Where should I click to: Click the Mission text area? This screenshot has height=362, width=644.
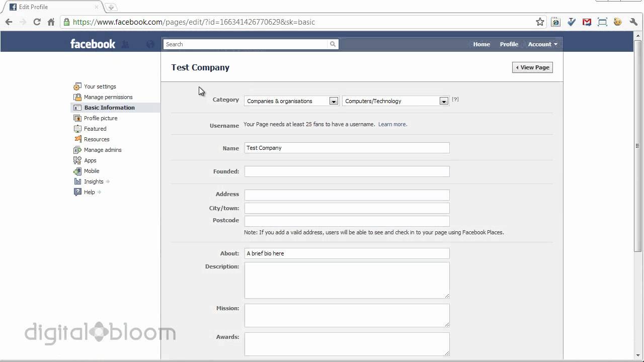[x=347, y=315]
